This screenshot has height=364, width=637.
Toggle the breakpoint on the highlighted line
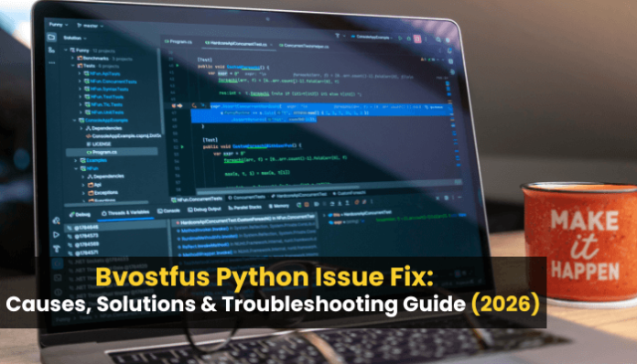tap(174, 105)
